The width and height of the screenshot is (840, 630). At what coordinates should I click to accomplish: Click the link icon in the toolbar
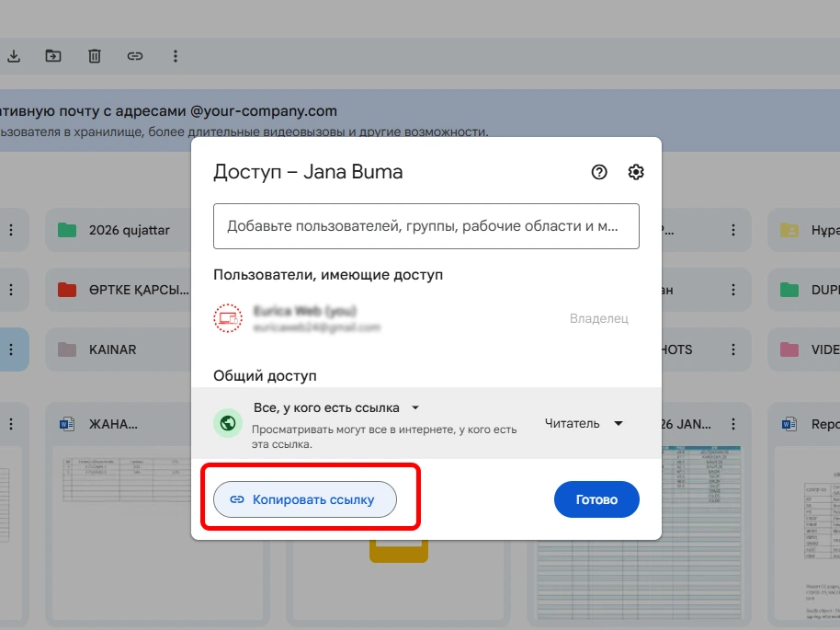(135, 56)
